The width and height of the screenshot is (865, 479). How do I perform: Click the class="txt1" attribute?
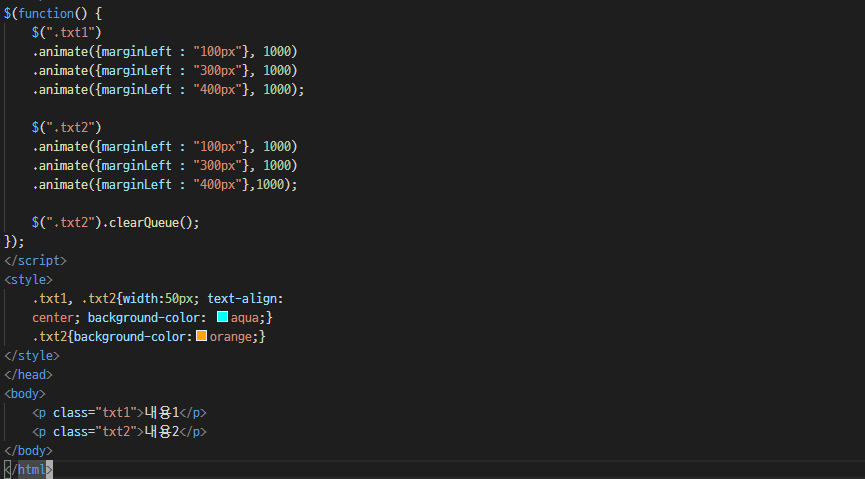[95, 412]
